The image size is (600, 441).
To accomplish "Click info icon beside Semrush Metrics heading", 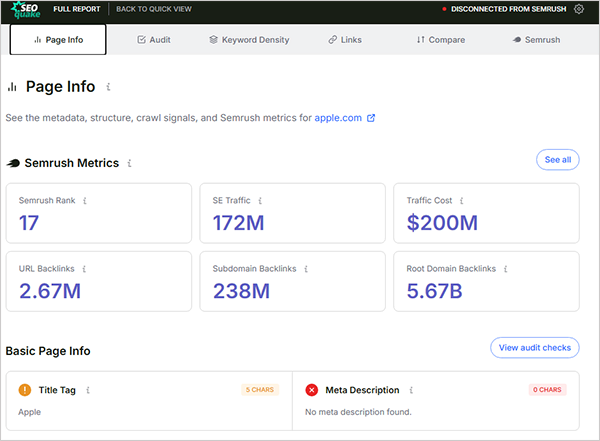I will [x=129, y=163].
